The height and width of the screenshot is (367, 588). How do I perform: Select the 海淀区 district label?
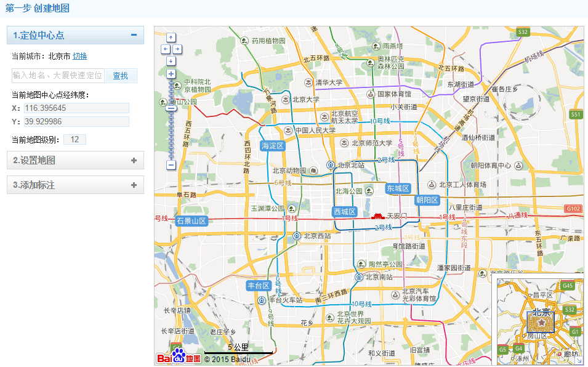point(272,146)
